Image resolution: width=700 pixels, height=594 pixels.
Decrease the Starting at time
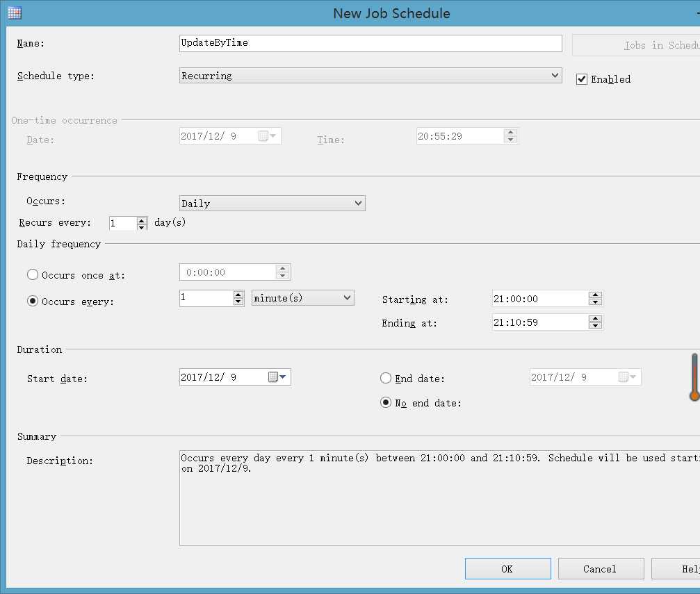pyautogui.click(x=595, y=302)
